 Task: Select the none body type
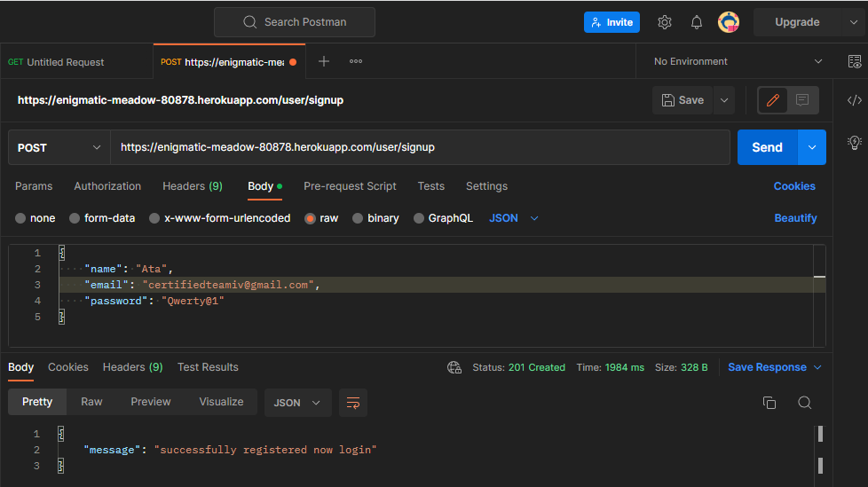point(36,218)
